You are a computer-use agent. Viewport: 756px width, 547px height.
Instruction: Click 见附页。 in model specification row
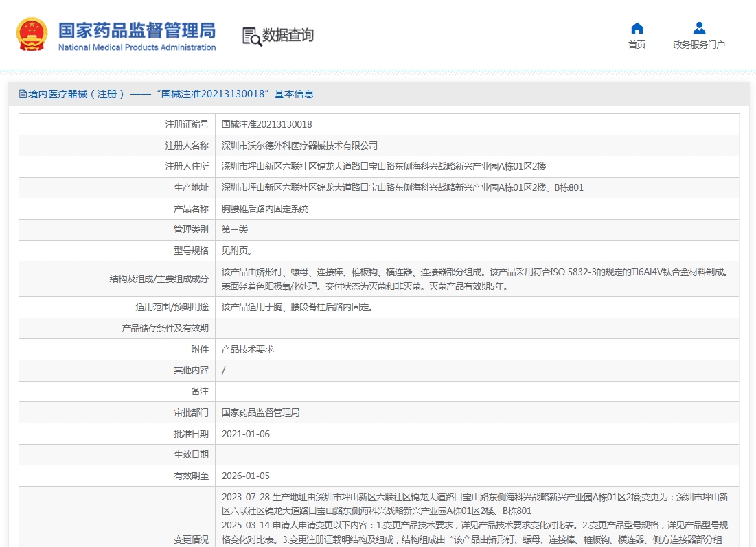(237, 251)
